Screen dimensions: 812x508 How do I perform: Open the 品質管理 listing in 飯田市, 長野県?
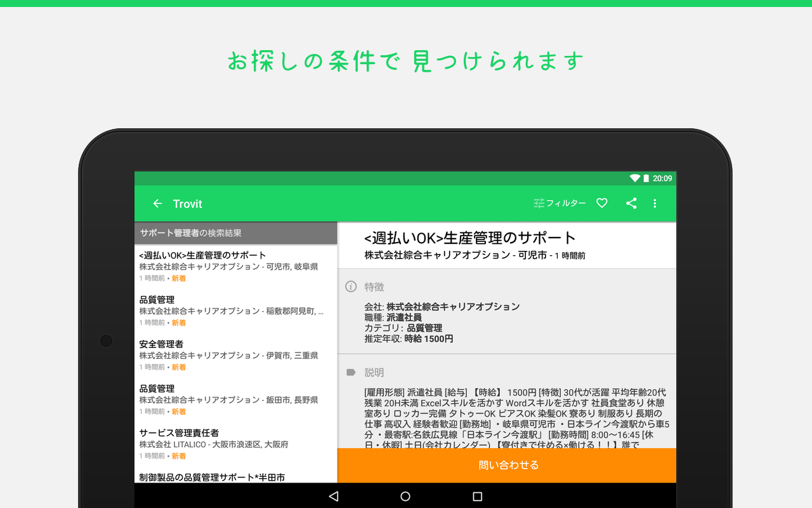(235, 400)
